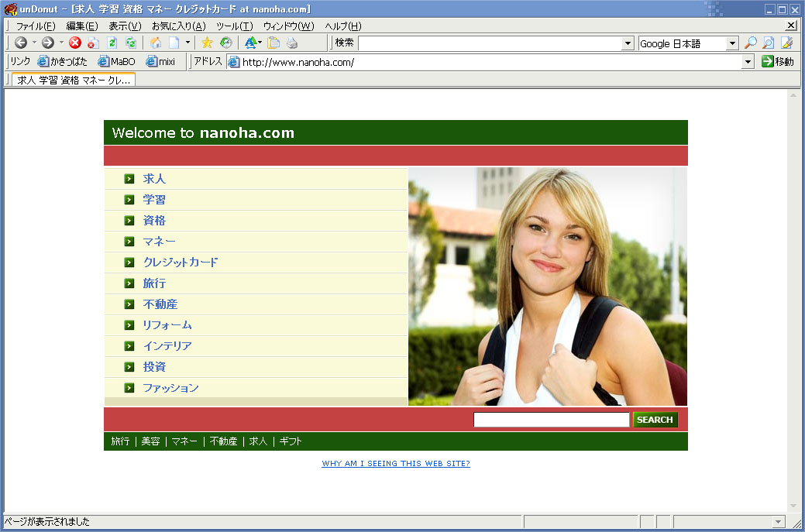Viewport: 805px width, 532px height.
Task: Go forward with the Forward arrow button
Action: click(x=48, y=43)
